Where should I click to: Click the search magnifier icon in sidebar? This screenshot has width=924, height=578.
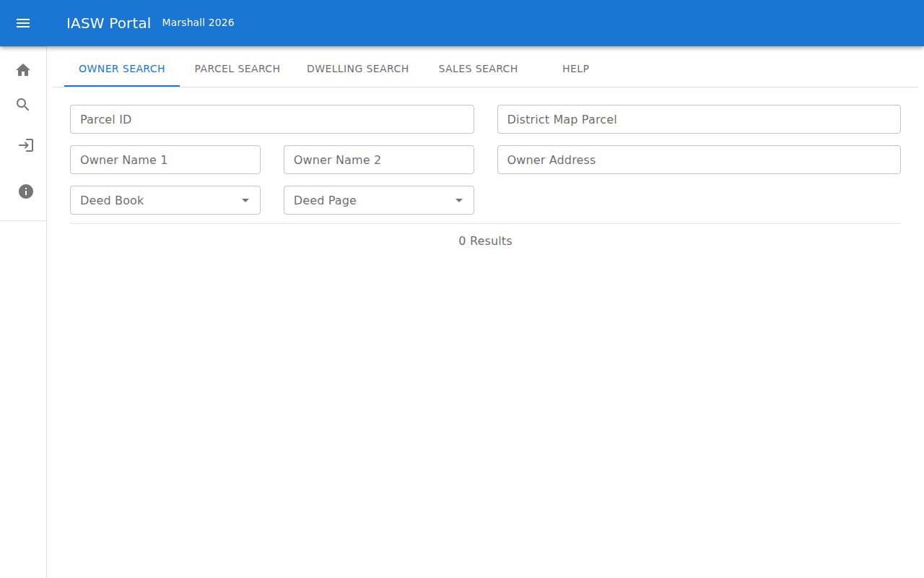(x=23, y=105)
